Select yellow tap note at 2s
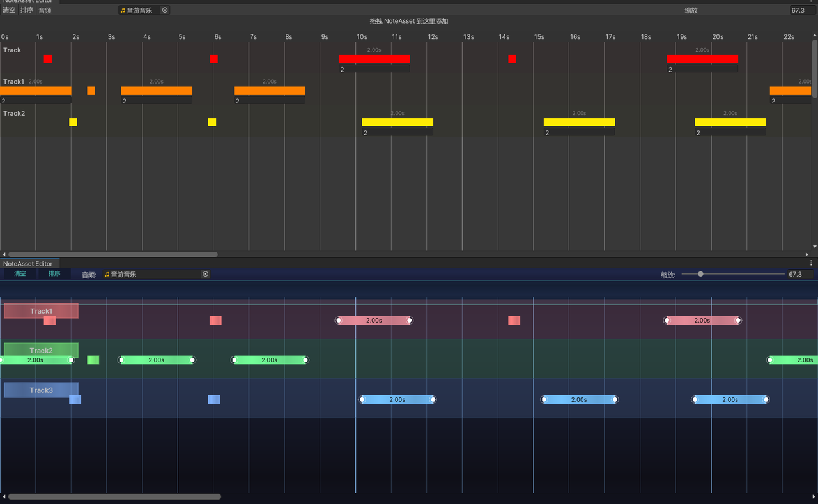Image resolution: width=818 pixels, height=504 pixels. tap(73, 122)
